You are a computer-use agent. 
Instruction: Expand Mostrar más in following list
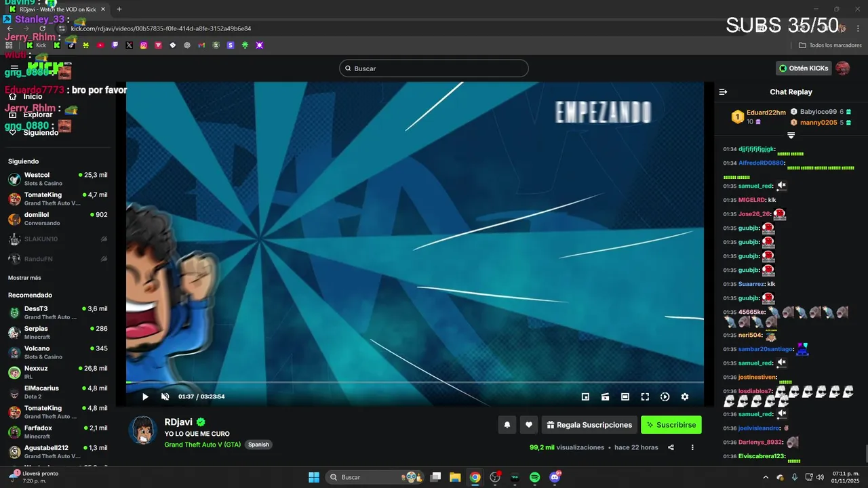pyautogui.click(x=24, y=278)
